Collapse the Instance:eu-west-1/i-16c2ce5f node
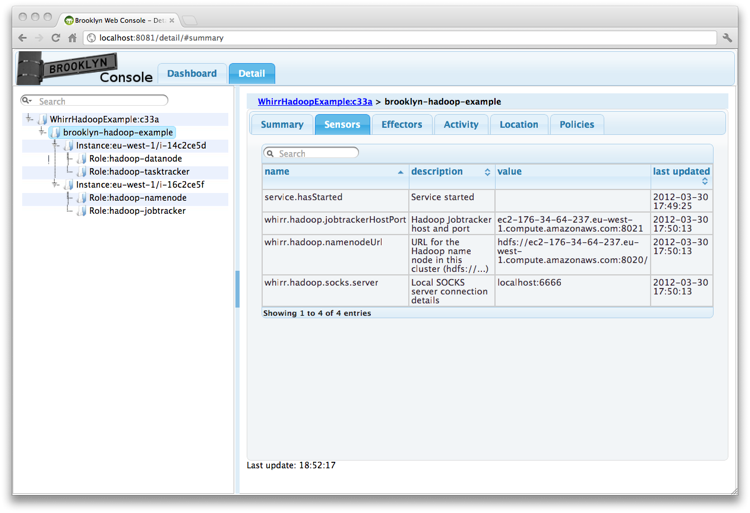 55,185
